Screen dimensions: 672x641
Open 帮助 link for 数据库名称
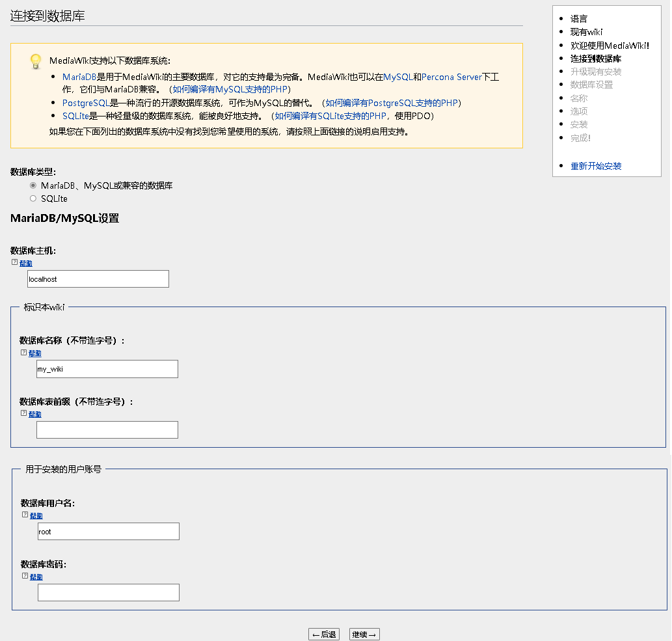34,353
